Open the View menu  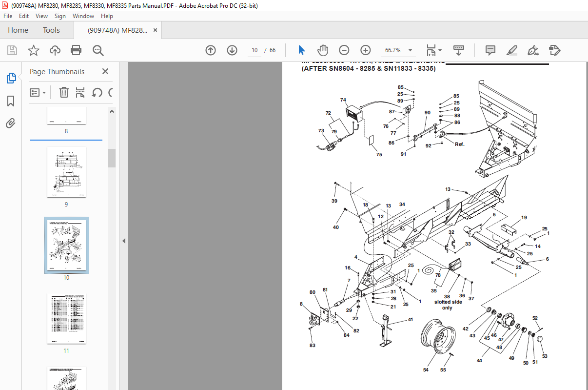pyautogui.click(x=42, y=16)
